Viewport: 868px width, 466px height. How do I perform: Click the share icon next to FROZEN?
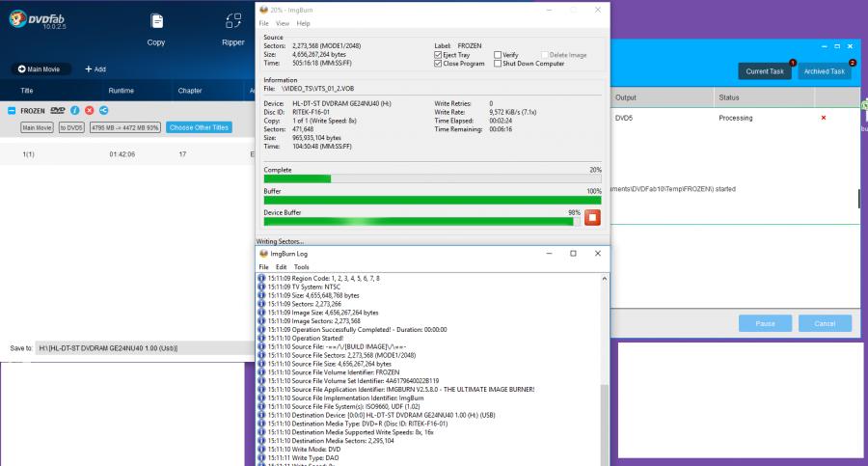(103, 111)
